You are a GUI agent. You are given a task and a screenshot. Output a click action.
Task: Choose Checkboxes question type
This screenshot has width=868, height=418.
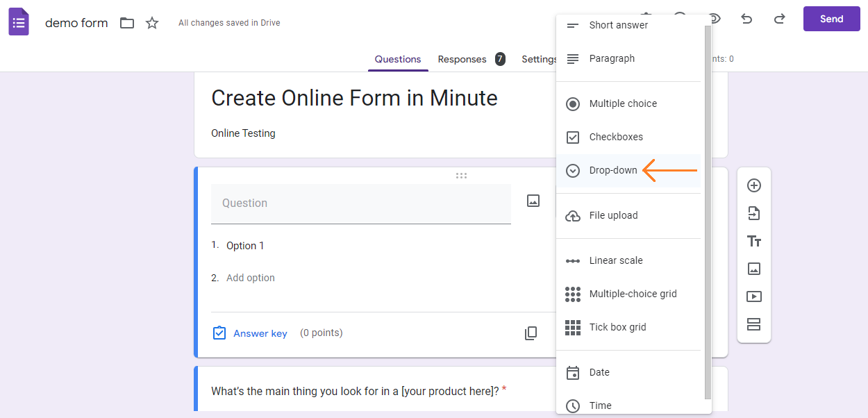point(615,137)
